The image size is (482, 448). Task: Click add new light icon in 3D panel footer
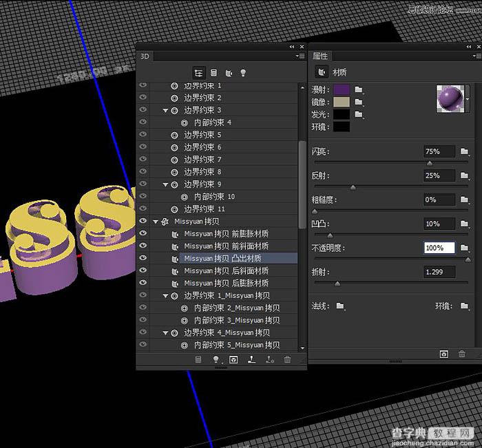click(x=216, y=359)
